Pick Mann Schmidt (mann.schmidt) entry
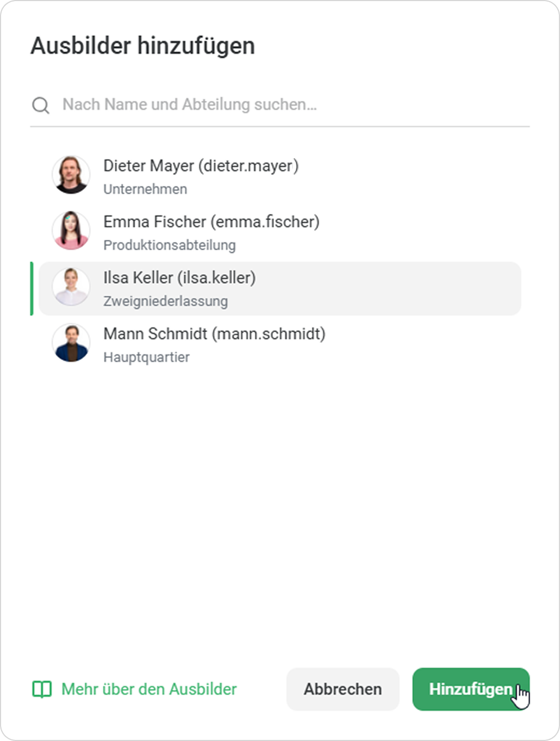 tap(214, 334)
